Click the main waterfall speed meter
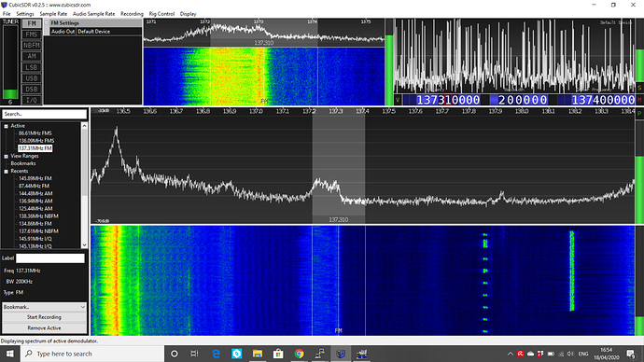 pos(639,280)
